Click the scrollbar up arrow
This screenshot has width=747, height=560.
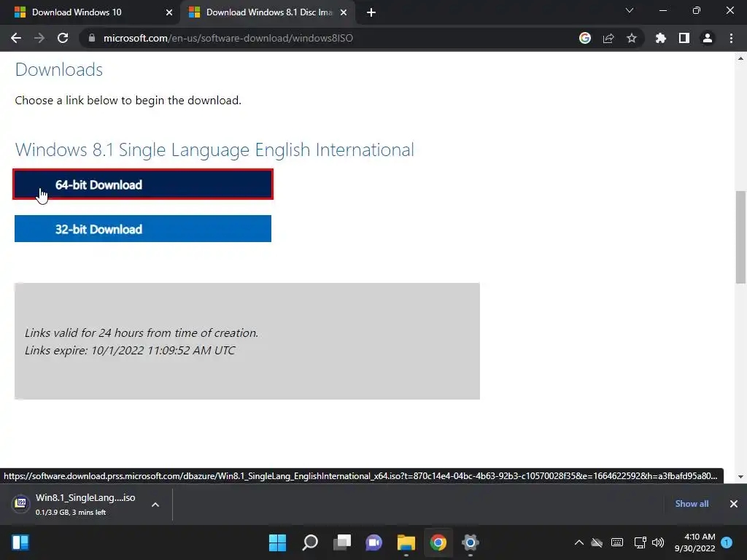[x=740, y=58]
